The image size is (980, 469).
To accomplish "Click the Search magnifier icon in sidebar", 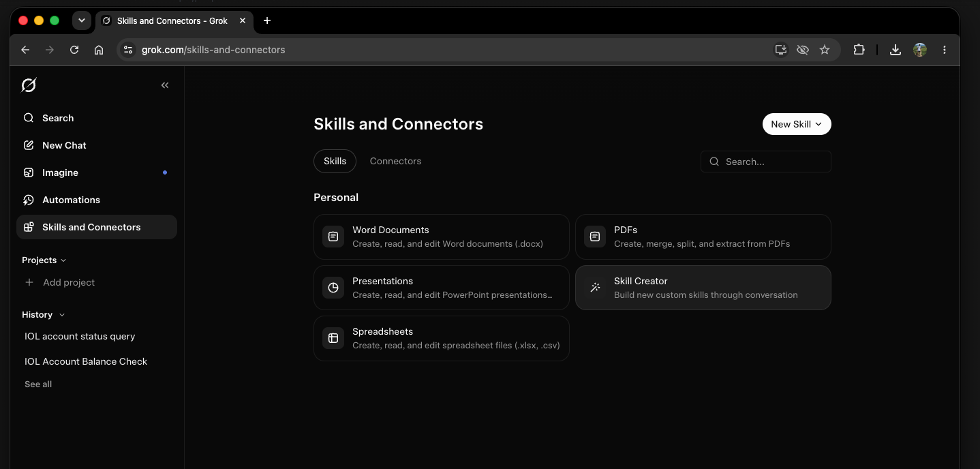I will pos(29,118).
